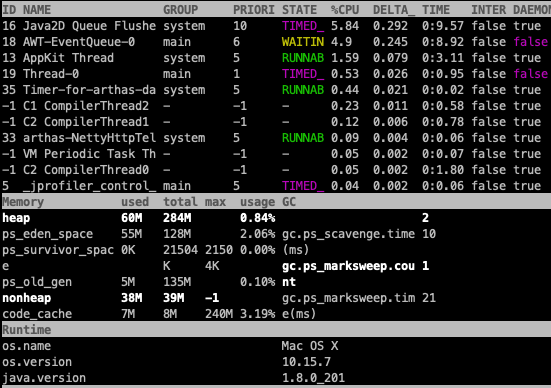This screenshot has height=388, width=551.
Task: Click the 'usage' column header
Action: 257,202
